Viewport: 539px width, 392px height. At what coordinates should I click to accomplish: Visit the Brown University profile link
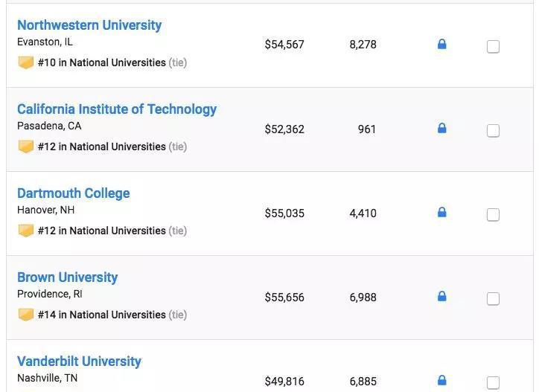point(68,277)
